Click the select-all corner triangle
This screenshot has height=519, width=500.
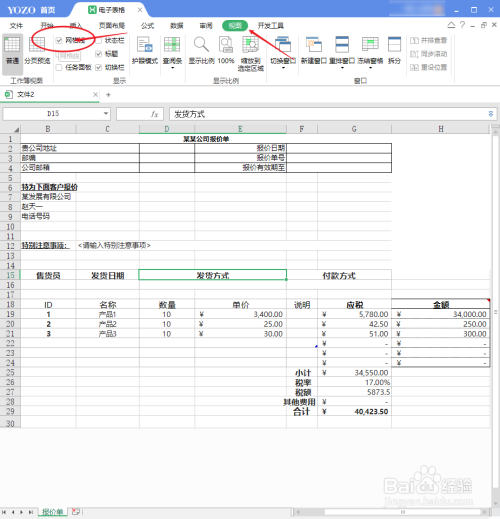click(16, 129)
